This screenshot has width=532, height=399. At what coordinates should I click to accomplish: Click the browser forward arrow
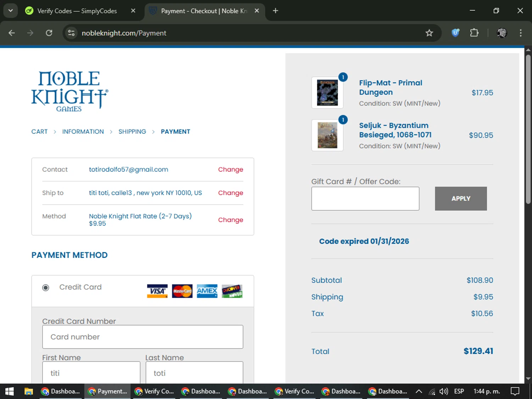pos(30,33)
